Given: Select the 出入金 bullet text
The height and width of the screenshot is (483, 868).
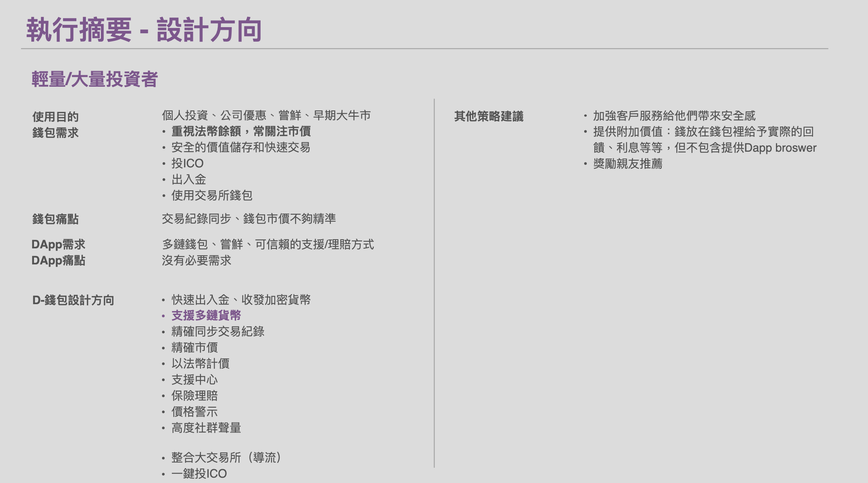Looking at the screenshot, I should click(x=189, y=180).
